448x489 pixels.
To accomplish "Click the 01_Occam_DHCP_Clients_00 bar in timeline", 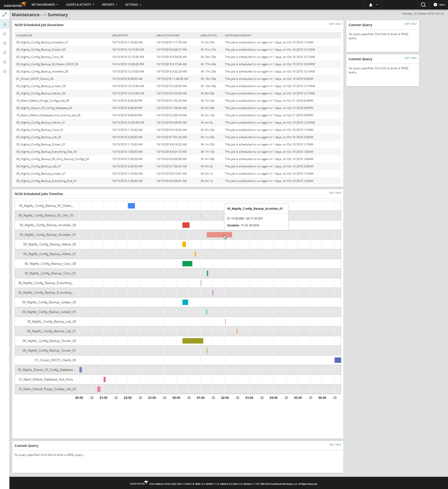I will pos(338,360).
